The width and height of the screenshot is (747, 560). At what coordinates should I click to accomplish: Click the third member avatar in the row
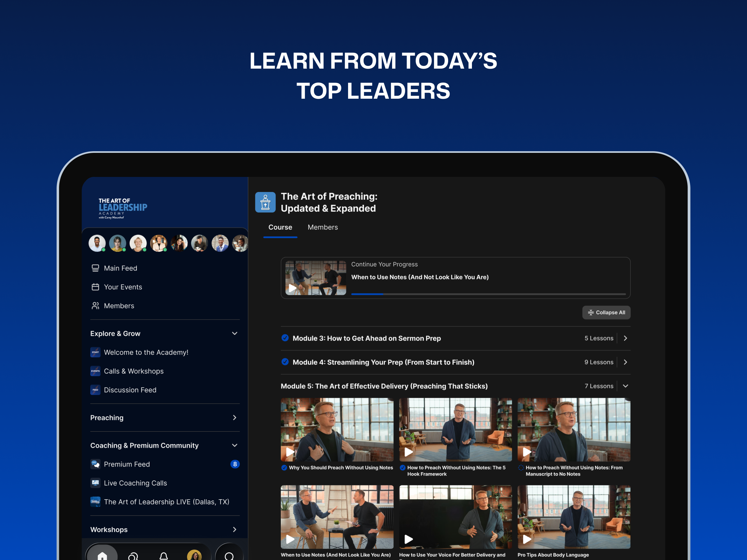pos(138,243)
